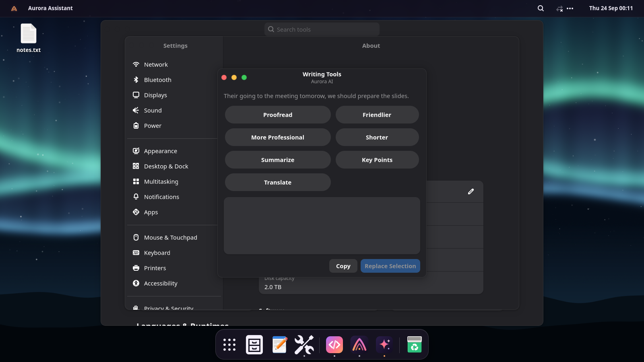Click the Replace Selection button
The height and width of the screenshot is (362, 644).
[x=390, y=266]
